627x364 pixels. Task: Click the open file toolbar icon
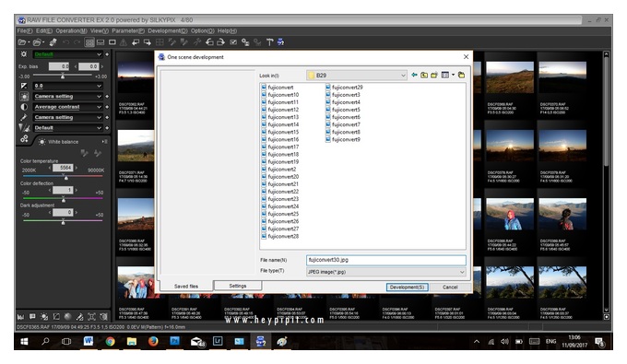click(23, 42)
